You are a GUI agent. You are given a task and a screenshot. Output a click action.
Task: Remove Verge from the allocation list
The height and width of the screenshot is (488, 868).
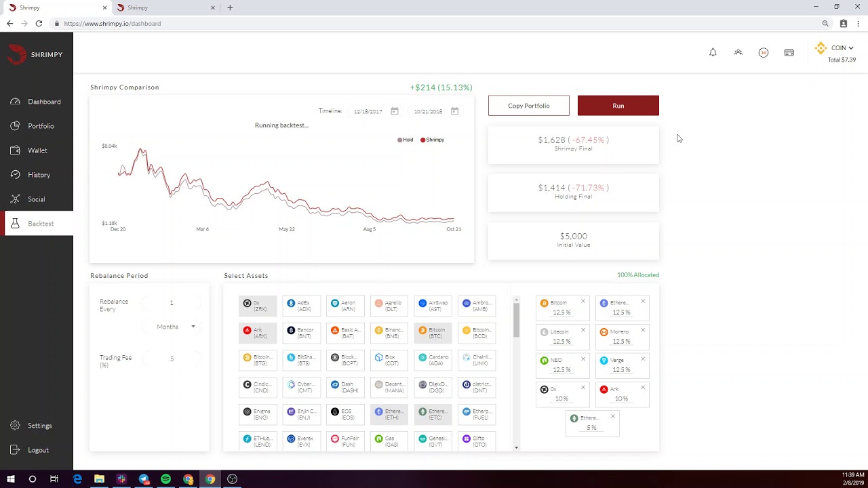pos(643,359)
